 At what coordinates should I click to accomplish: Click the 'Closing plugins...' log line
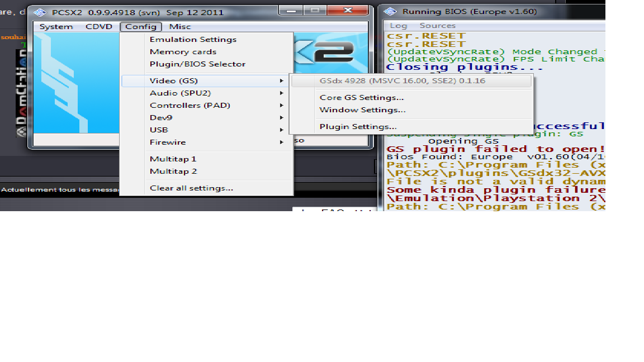click(464, 67)
